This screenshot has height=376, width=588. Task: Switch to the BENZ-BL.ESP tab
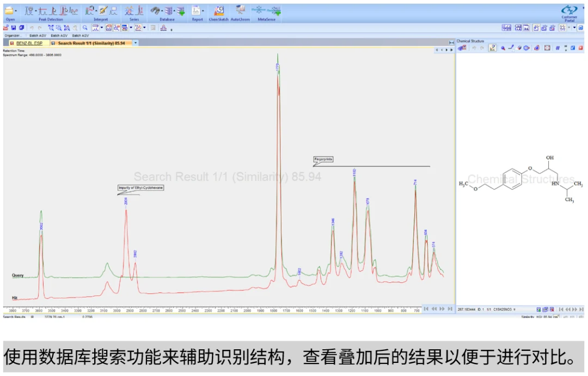29,43
